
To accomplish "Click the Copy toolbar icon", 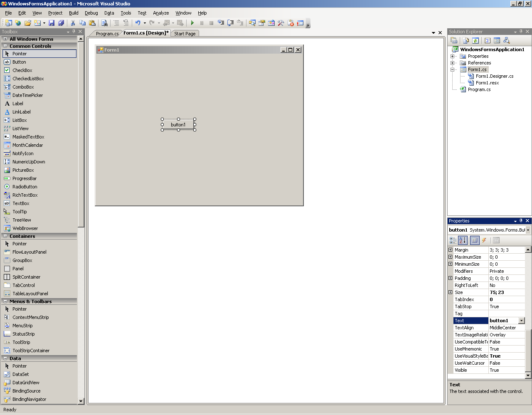I will (x=82, y=23).
